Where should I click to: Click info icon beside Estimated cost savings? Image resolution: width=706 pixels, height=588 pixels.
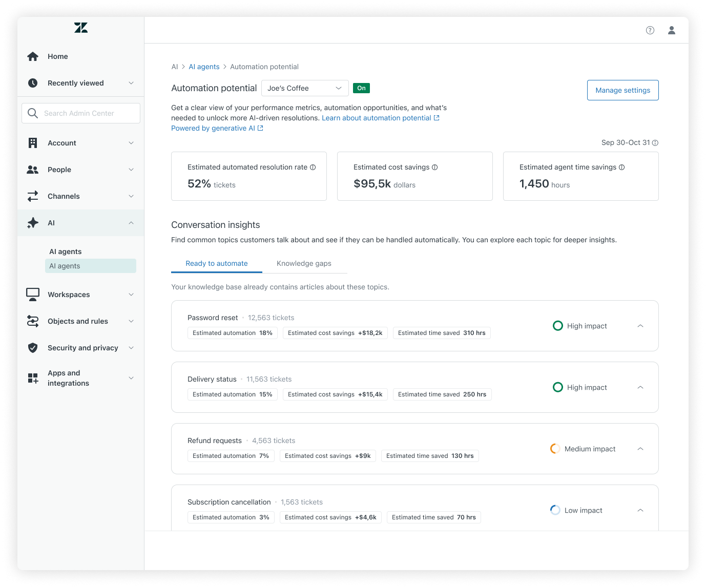435,167
